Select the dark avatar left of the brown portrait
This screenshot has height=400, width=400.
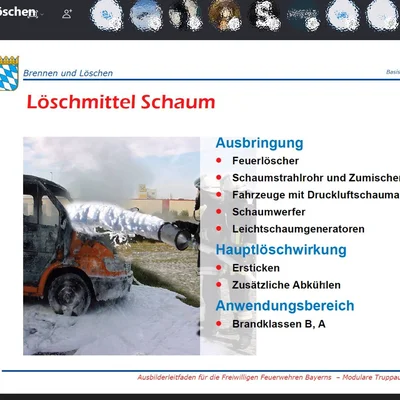(x=185, y=15)
